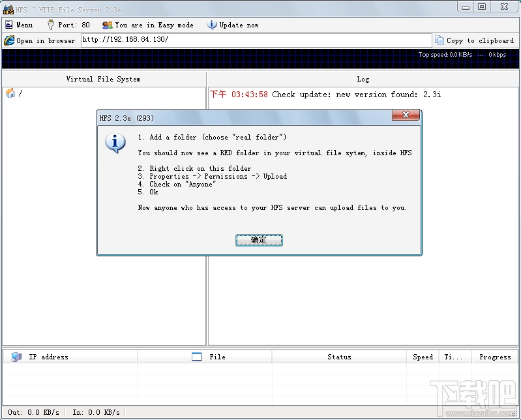The width and height of the screenshot is (521, 420).
Task: Click the File column header
Action: point(205,357)
